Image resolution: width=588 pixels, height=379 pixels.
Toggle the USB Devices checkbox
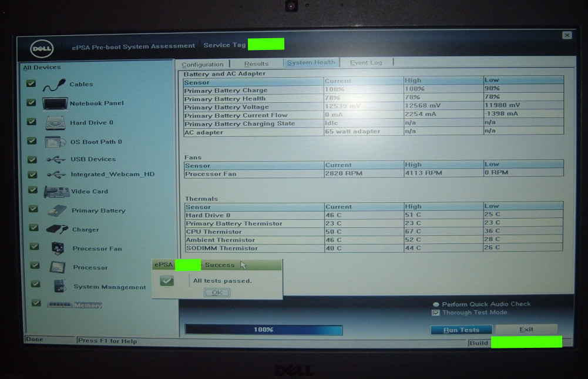[x=33, y=159]
